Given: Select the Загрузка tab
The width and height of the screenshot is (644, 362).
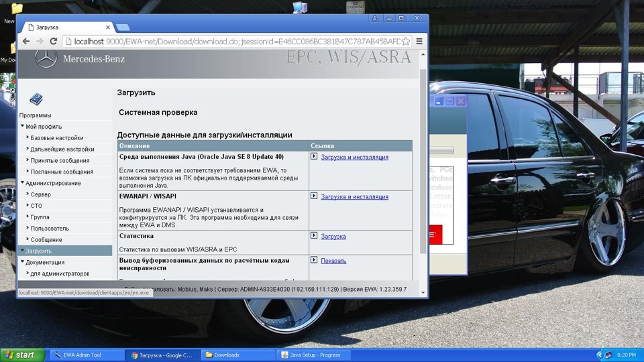Looking at the screenshot, I should [66, 27].
